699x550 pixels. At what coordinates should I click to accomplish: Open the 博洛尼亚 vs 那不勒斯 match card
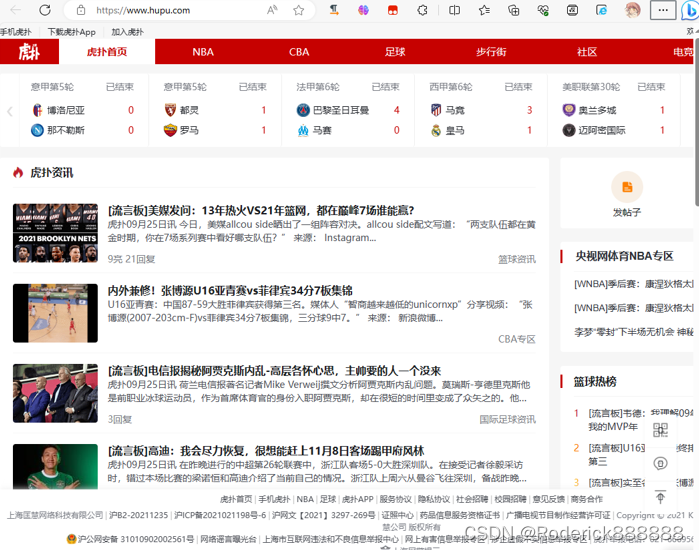click(83, 110)
